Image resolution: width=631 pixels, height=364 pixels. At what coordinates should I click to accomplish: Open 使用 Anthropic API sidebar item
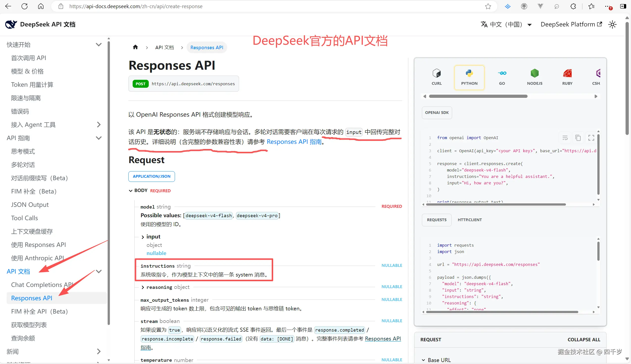pos(38,258)
